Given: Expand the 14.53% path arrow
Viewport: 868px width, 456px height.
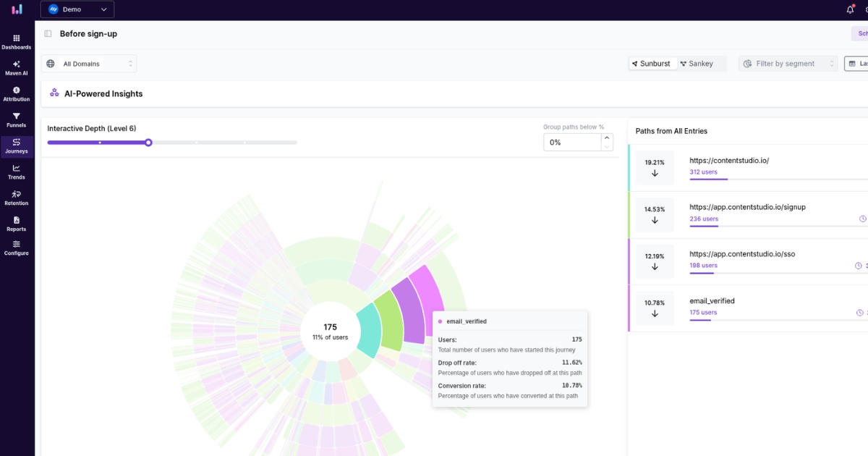Looking at the screenshot, I should (x=655, y=220).
